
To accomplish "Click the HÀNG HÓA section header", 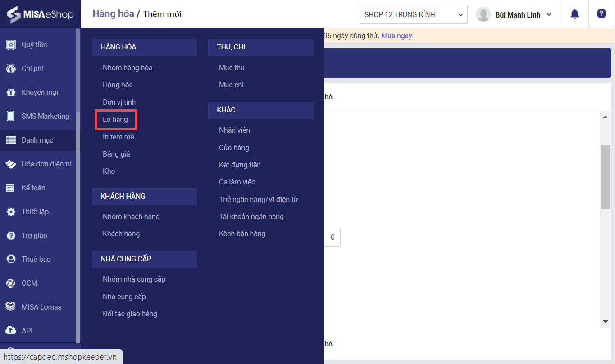I will (145, 47).
